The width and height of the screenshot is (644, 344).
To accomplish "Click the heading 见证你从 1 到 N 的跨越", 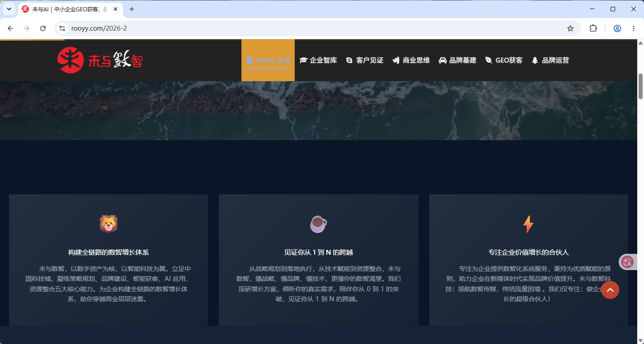I will pyautogui.click(x=319, y=252).
